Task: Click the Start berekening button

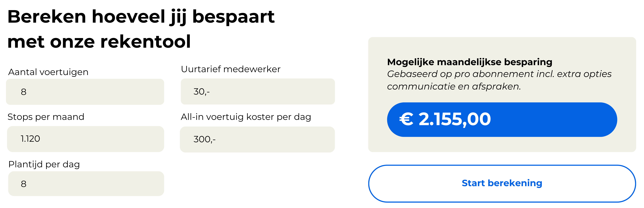Action: pyautogui.click(x=502, y=184)
